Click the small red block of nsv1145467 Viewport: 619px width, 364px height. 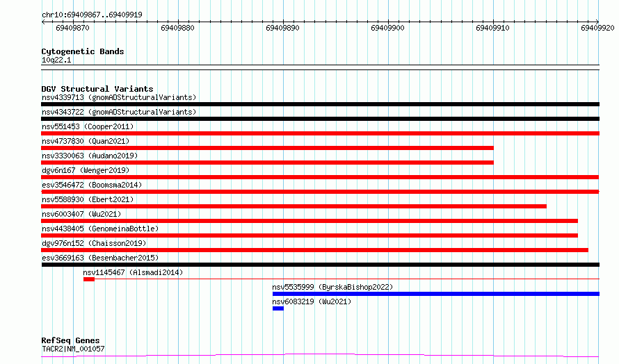click(x=89, y=279)
